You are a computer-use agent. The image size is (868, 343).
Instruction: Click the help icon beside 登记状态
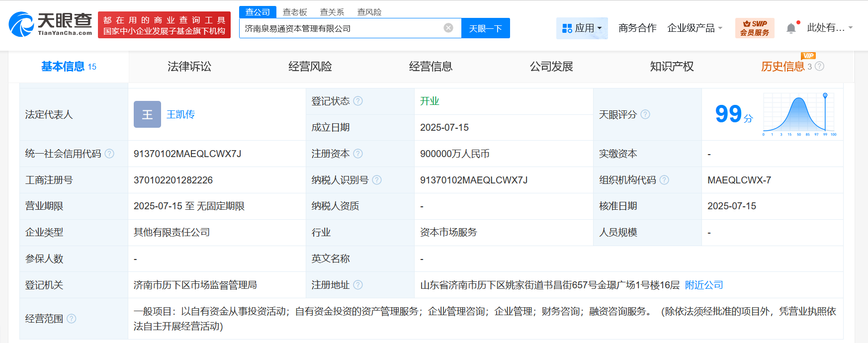(358, 101)
